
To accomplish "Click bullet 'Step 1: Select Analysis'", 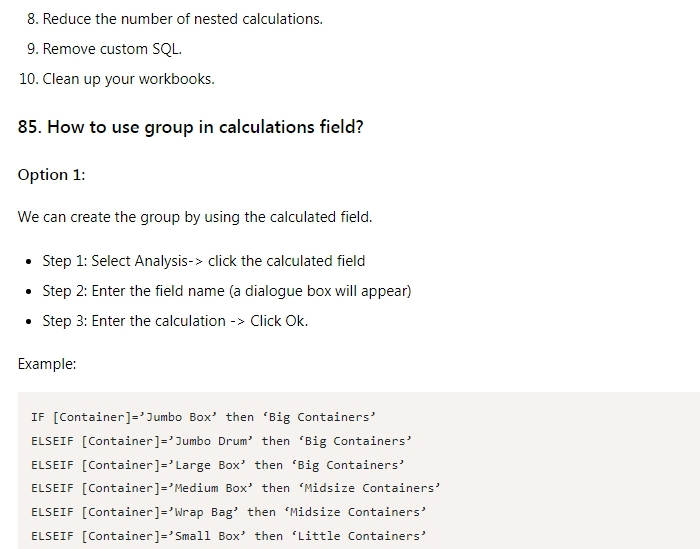I will pyautogui.click(x=204, y=261).
